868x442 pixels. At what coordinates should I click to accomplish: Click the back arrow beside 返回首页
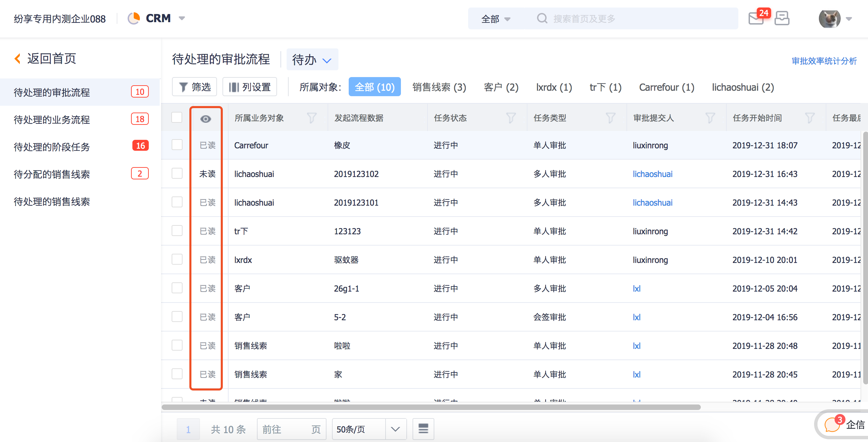coord(18,59)
